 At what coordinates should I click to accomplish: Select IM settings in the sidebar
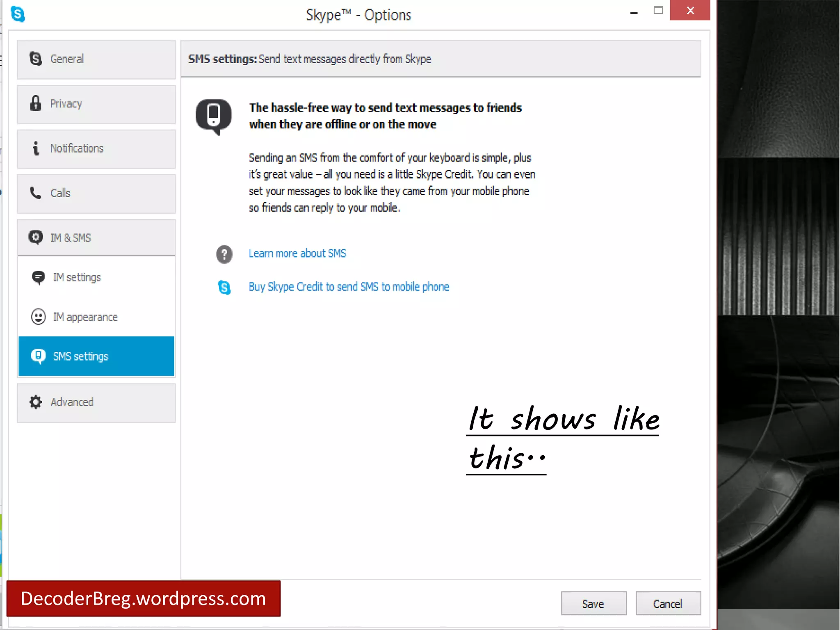[x=96, y=278]
